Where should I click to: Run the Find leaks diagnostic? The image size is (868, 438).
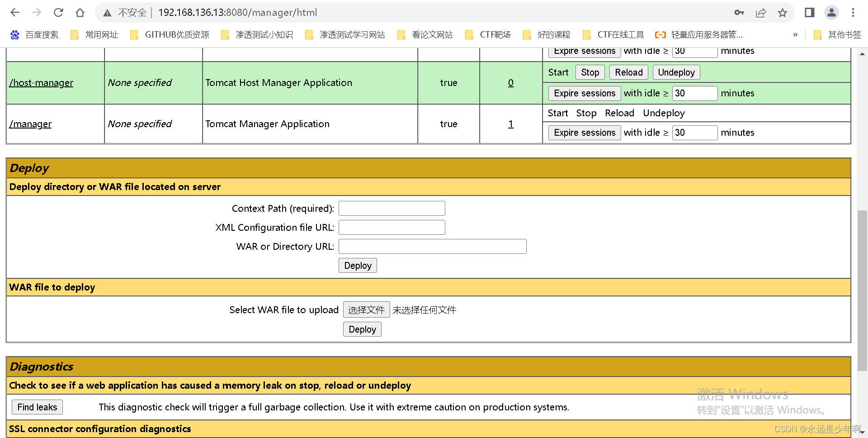pos(37,407)
